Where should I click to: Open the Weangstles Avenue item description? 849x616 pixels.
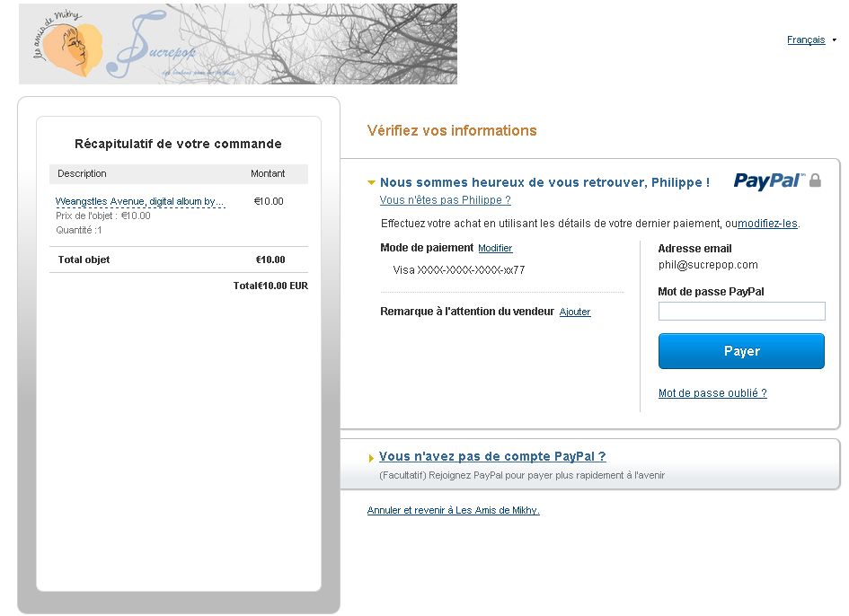(139, 202)
